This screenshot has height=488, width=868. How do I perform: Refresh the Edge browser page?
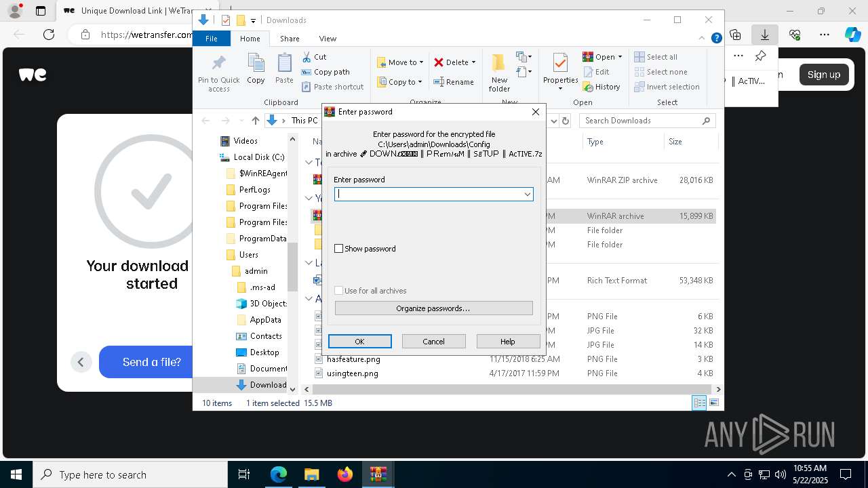49,35
